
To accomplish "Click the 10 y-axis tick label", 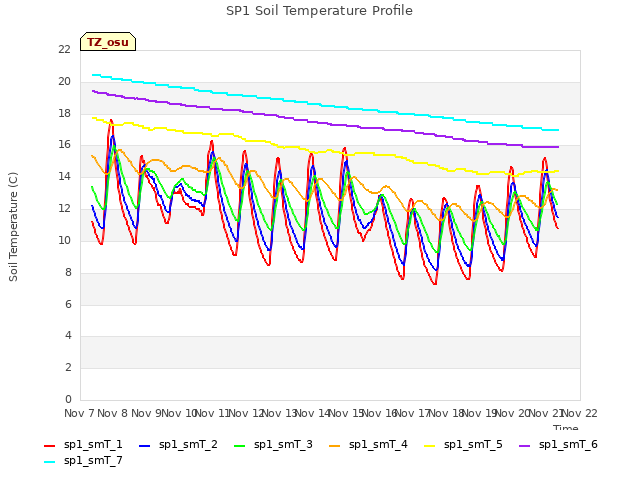I will 64,240.
